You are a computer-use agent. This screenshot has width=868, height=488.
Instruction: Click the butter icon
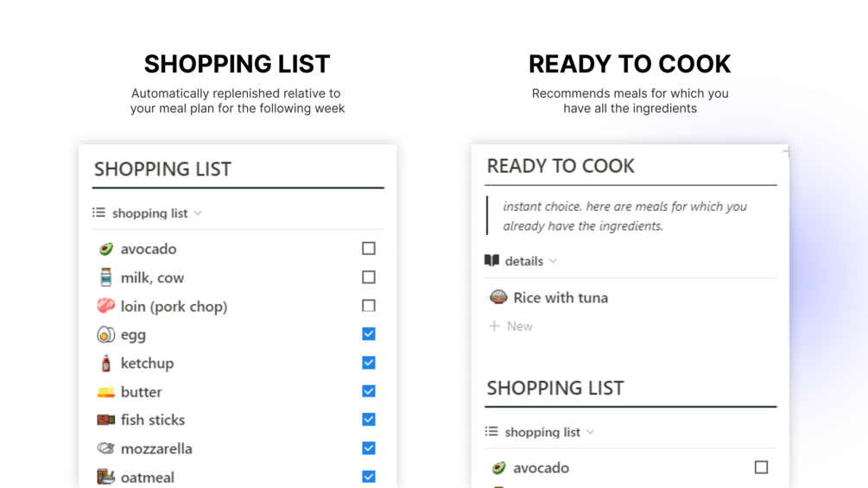[x=105, y=392]
